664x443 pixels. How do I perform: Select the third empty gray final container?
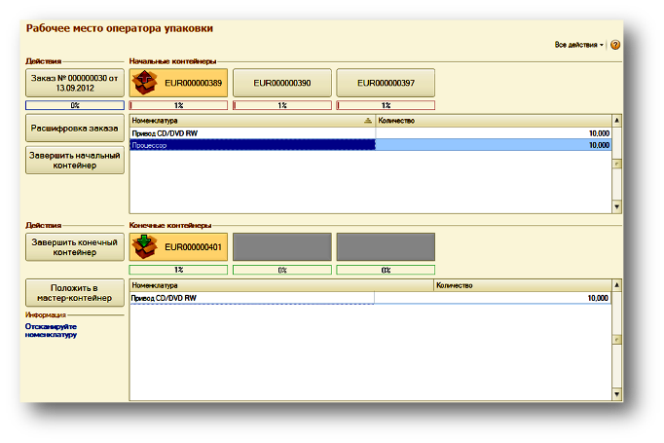point(385,247)
